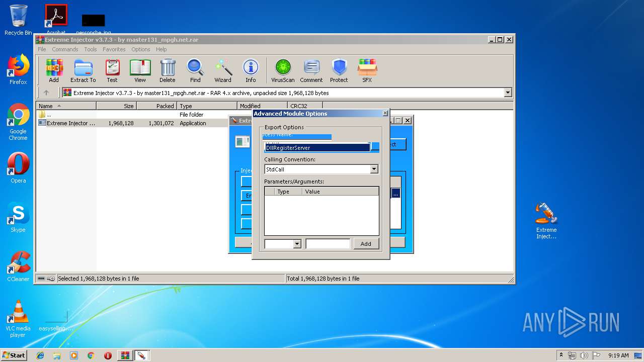The height and width of the screenshot is (362, 644).
Task: Open WinRAR Favorites menu
Action: tap(114, 49)
